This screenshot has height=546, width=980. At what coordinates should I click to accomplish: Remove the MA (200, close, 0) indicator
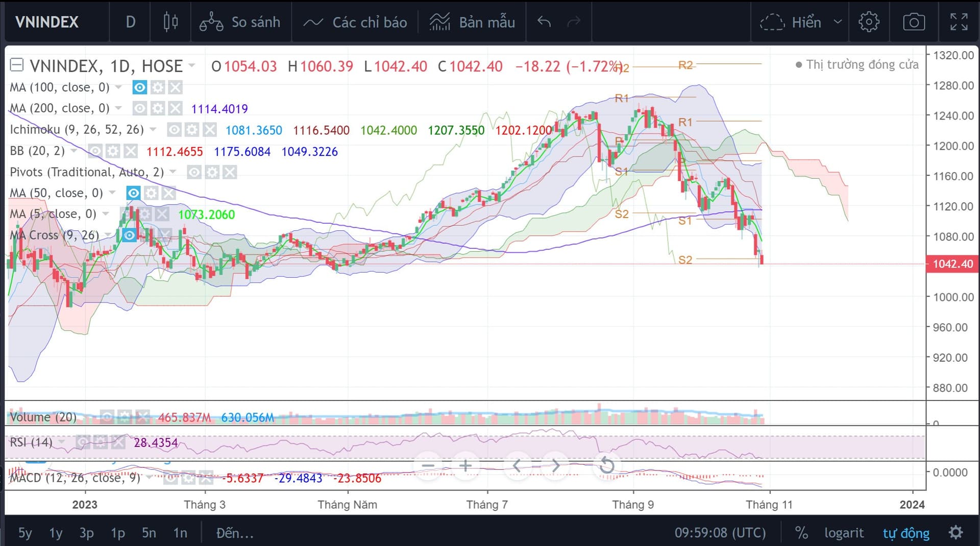176,108
